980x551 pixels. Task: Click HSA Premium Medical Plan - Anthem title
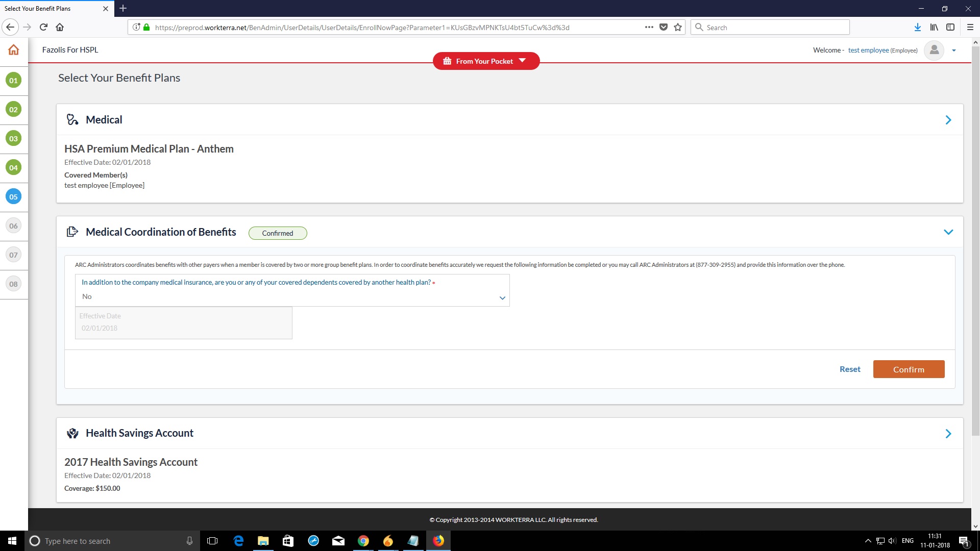coord(149,149)
